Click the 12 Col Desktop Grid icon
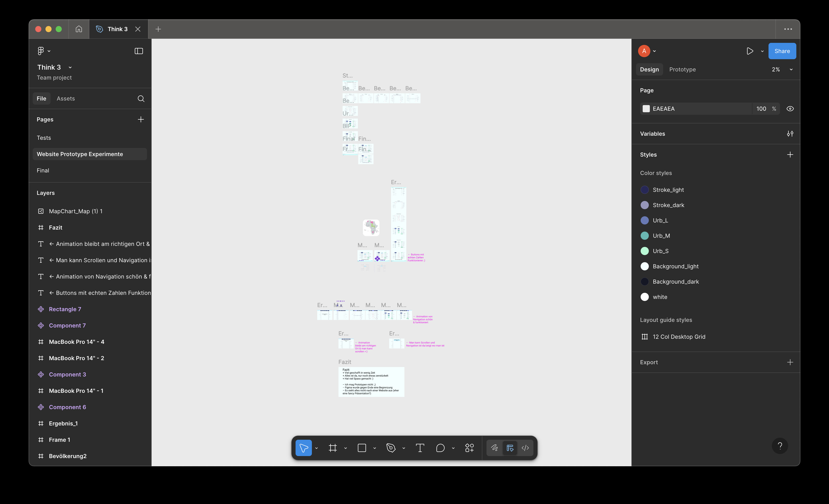 pos(644,337)
